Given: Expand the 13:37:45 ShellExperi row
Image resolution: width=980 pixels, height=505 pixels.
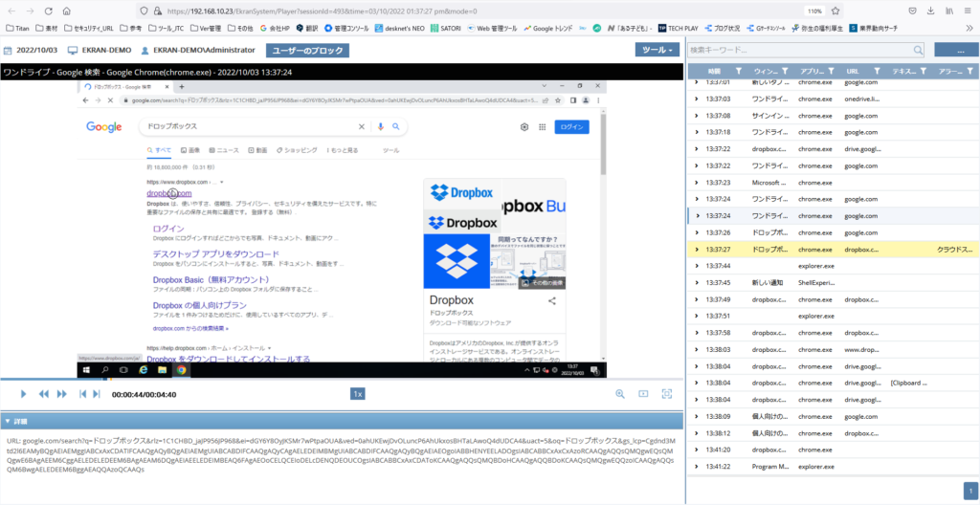Looking at the screenshot, I should pos(697,282).
